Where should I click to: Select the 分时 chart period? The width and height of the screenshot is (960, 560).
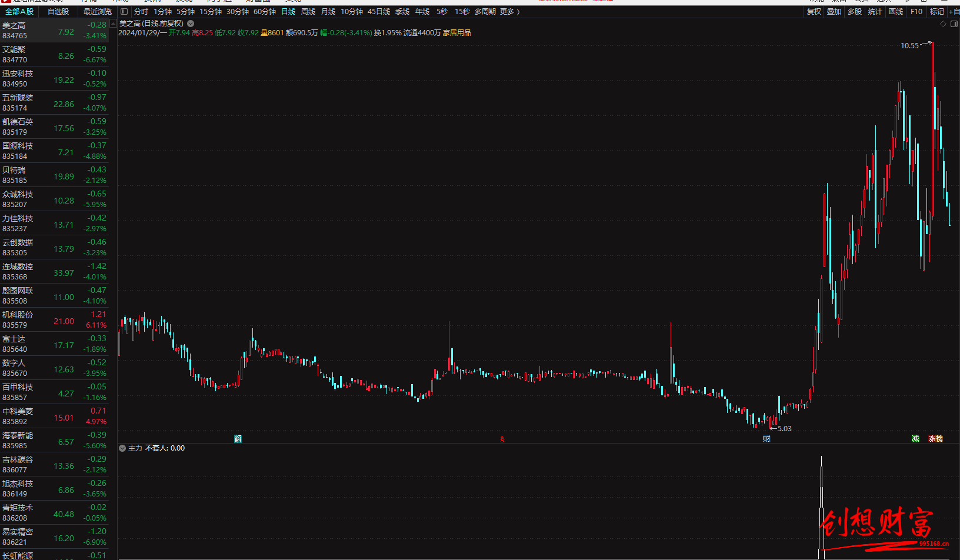click(141, 11)
